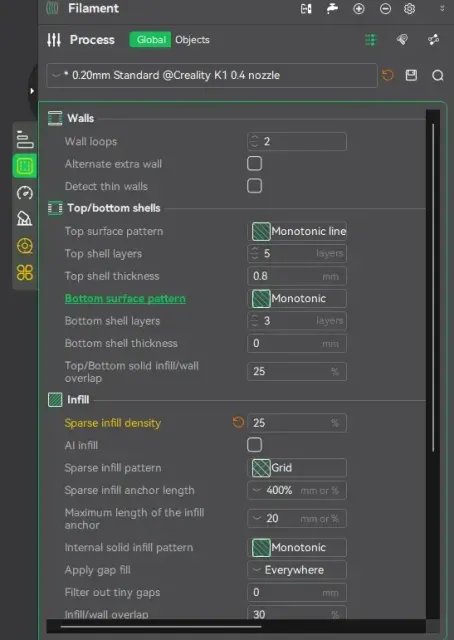Screen dimensions: 454x640
Task: Click the Top/bottom shells section icon
Action: (55, 208)
